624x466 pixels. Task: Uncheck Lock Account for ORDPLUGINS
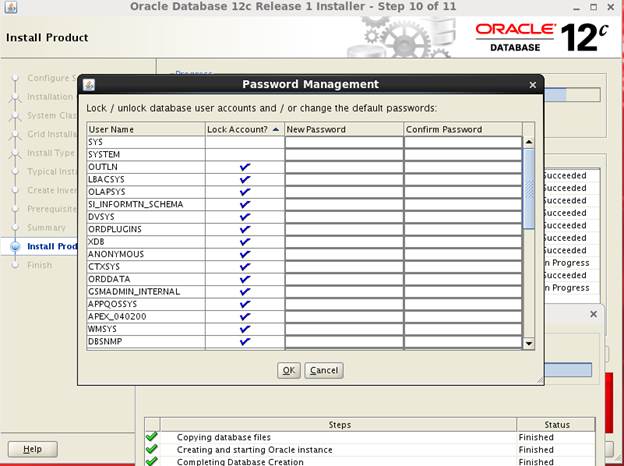click(245, 229)
